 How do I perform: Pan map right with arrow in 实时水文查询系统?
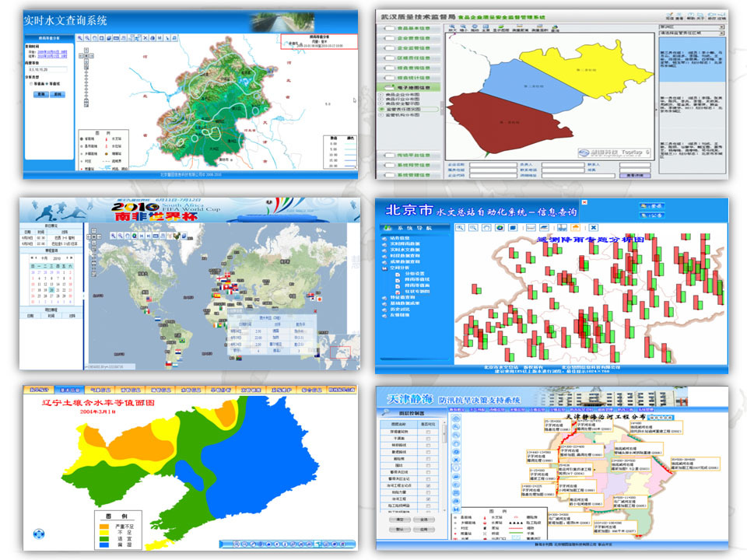[92, 56]
